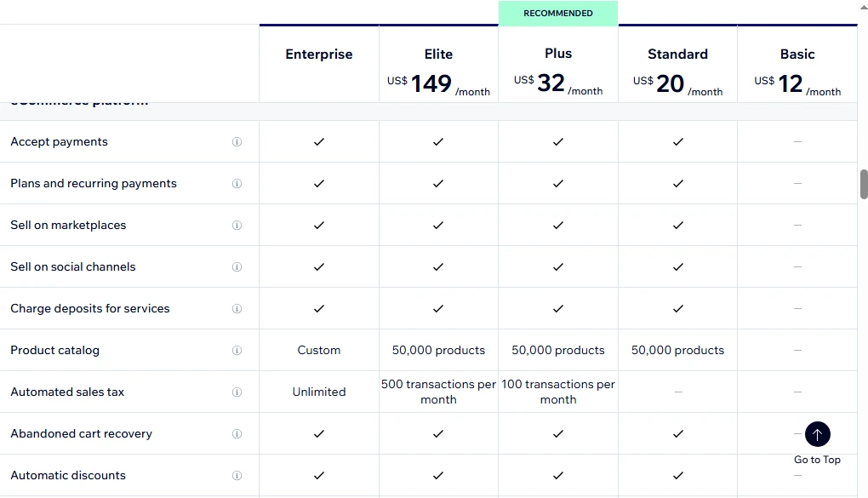868x498 pixels.
Task: Click the scrollbar up arrow
Action: pyautogui.click(x=864, y=5)
